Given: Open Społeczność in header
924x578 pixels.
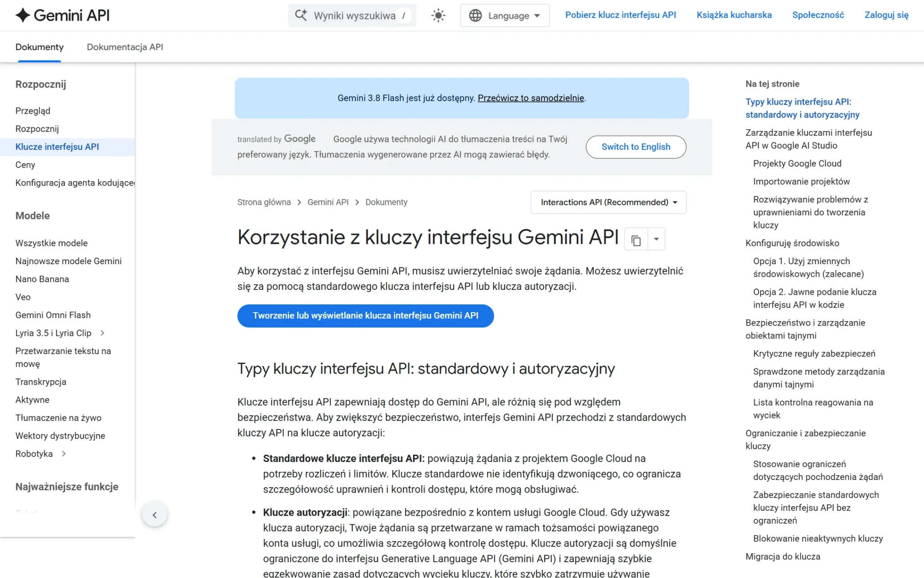Looking at the screenshot, I should [x=818, y=15].
